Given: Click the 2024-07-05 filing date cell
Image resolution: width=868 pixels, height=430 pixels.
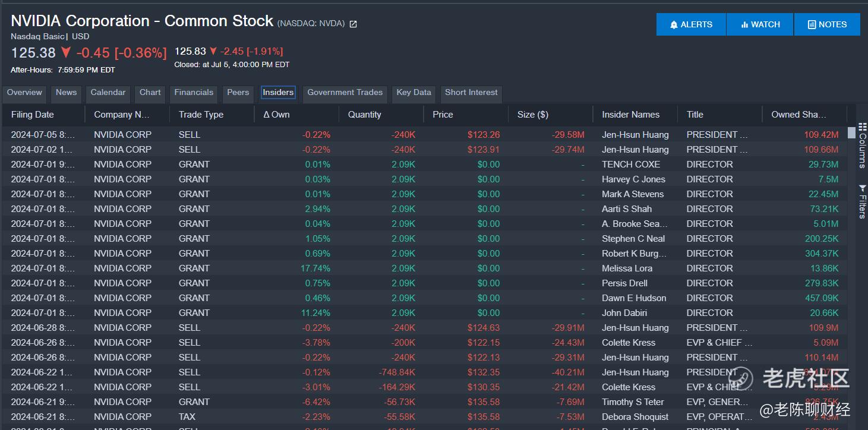Looking at the screenshot, I should (x=43, y=135).
